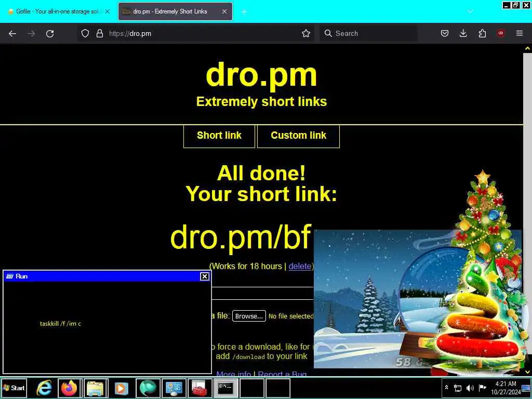Open Windows Explorer folder from taskbar
This screenshot has height=399, width=532.
click(x=96, y=388)
